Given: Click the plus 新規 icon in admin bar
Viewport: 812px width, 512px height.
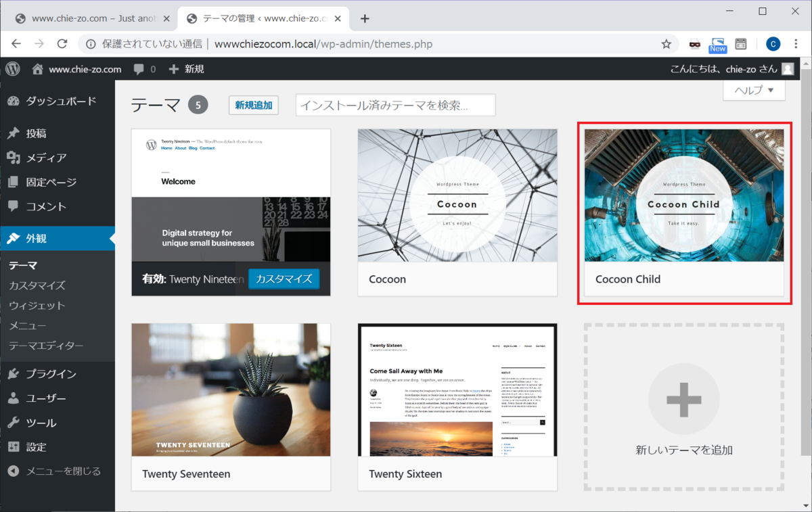Looking at the screenshot, I should 173,69.
